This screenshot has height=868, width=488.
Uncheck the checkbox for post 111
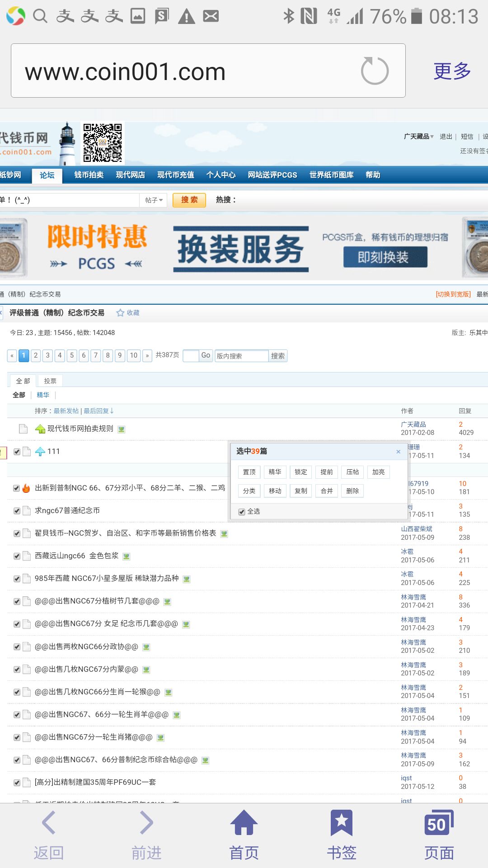click(17, 452)
